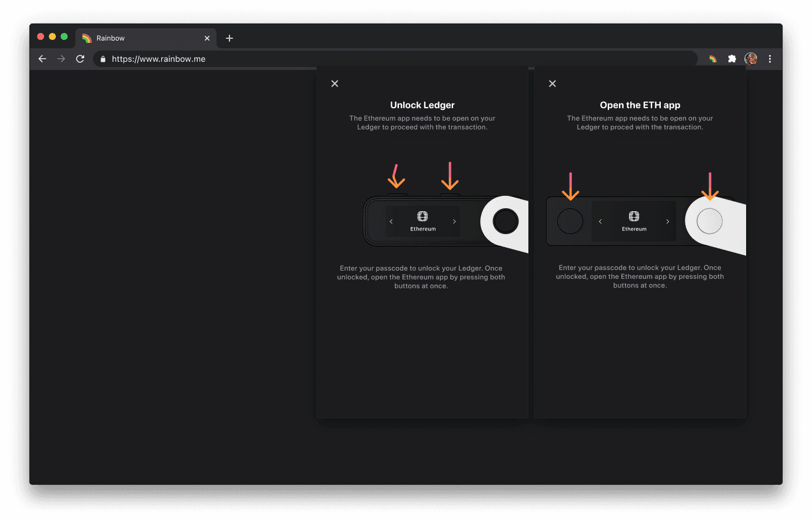This screenshot has height=520, width=812.
Task: Click the left chevron on ETH app device screen
Action: pos(600,221)
